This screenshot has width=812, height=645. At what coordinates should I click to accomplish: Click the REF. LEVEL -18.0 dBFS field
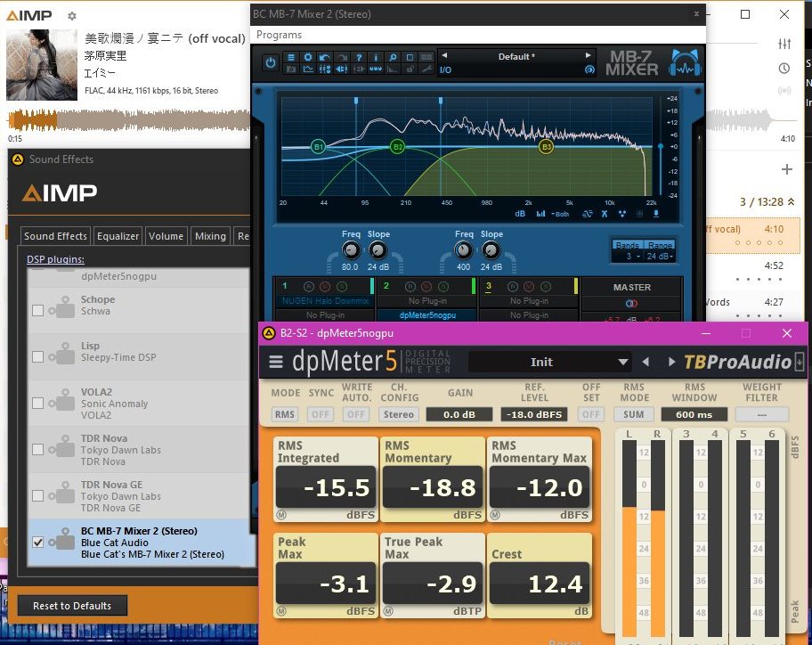coord(534,414)
